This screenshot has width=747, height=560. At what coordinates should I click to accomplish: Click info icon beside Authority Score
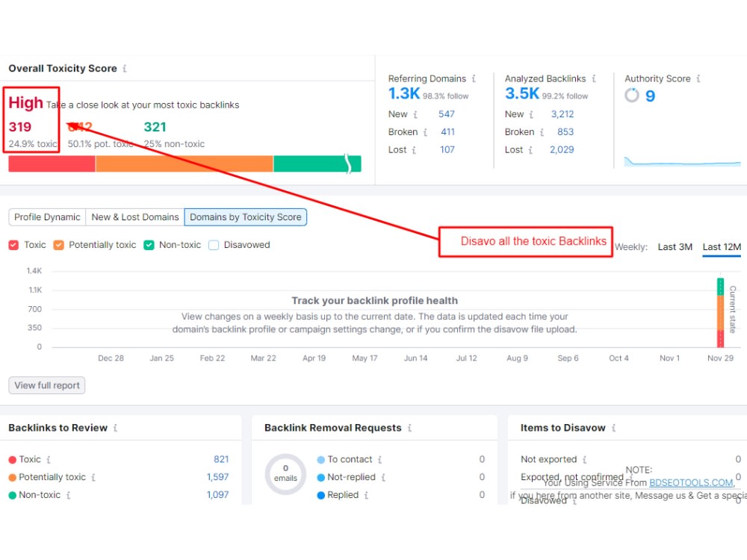pyautogui.click(x=698, y=78)
